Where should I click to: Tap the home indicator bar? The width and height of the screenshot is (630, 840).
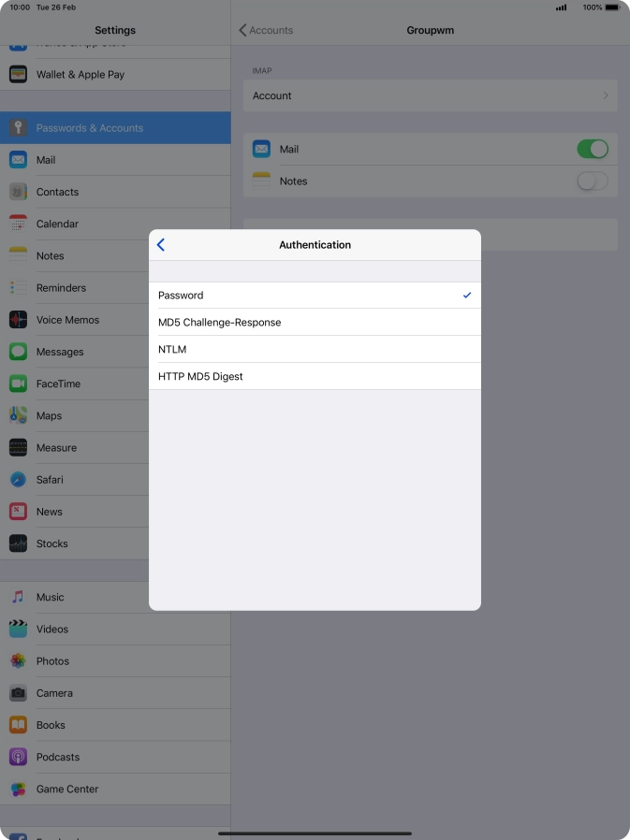(x=315, y=833)
